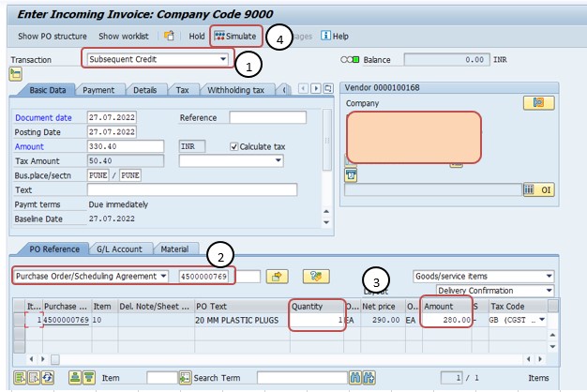Click the refresh items icon
The image size is (587, 392).
click(48, 377)
